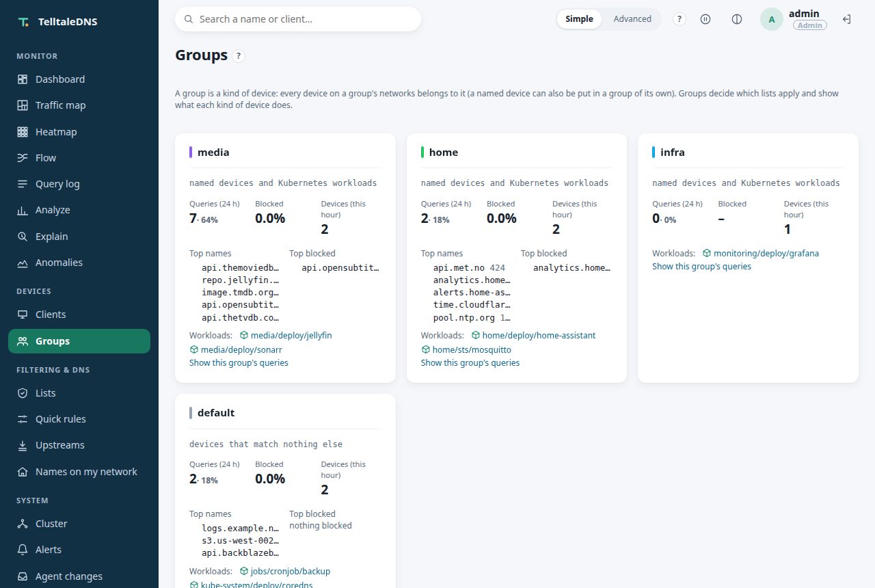Image resolution: width=875 pixels, height=588 pixels.
Task: Open the Cluster menu item
Action: click(79, 524)
